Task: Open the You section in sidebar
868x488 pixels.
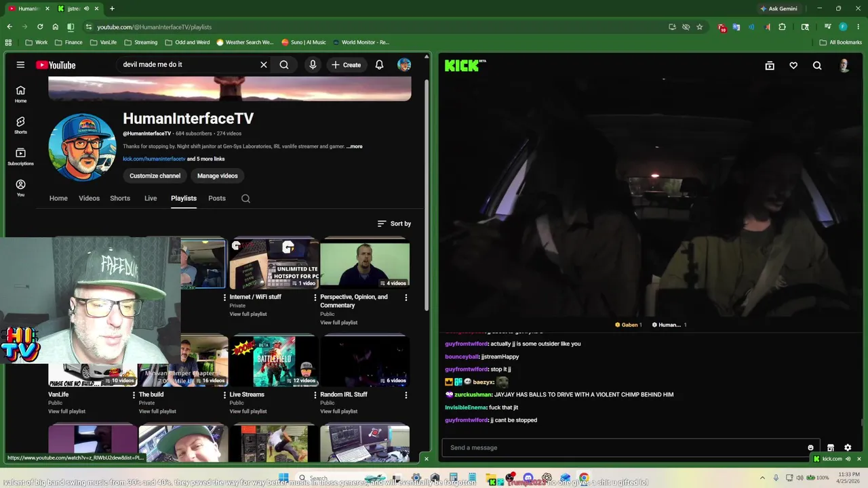Action: 20,188
